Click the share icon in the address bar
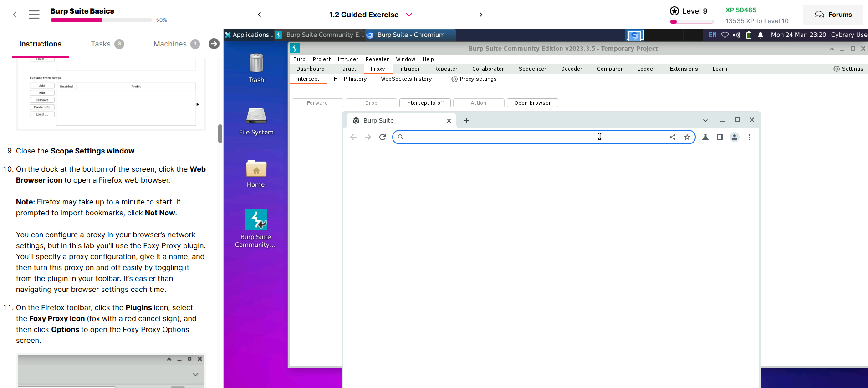This screenshot has height=388, width=868. point(673,137)
